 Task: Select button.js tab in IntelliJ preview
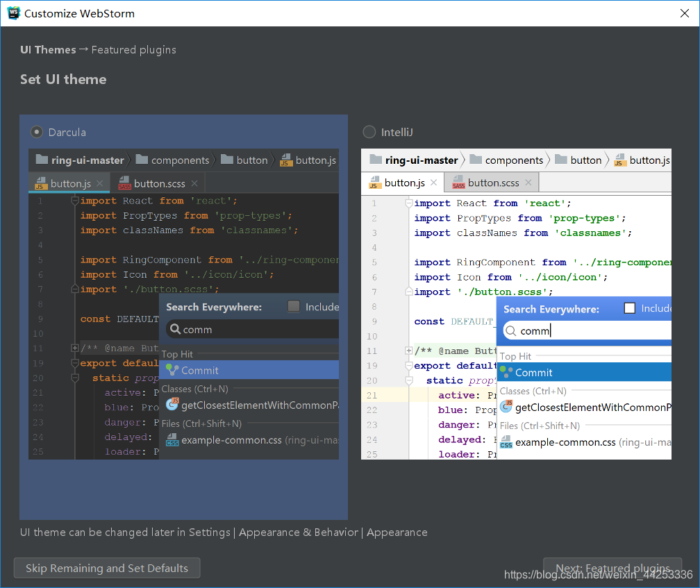pyautogui.click(x=403, y=183)
